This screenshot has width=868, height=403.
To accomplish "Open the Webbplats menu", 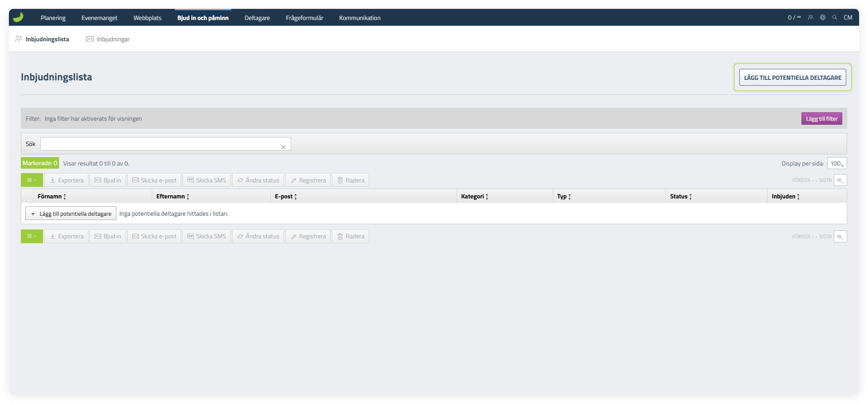I will [147, 18].
